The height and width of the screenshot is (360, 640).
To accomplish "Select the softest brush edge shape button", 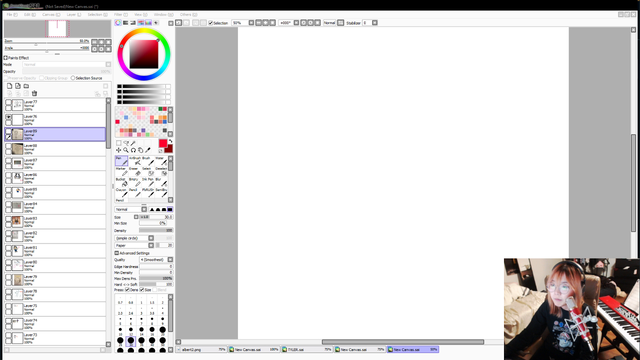I will (x=152, y=209).
